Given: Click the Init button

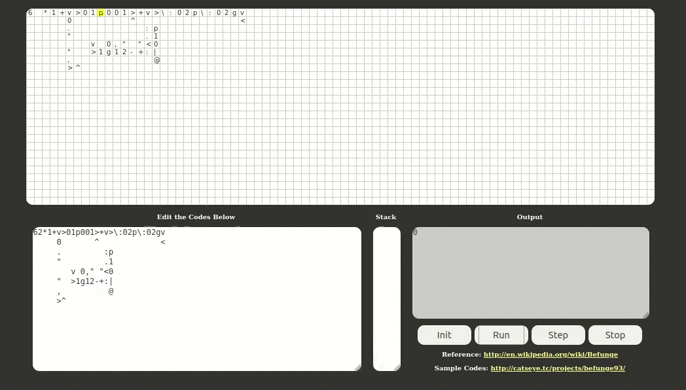Looking at the screenshot, I should [444, 335].
